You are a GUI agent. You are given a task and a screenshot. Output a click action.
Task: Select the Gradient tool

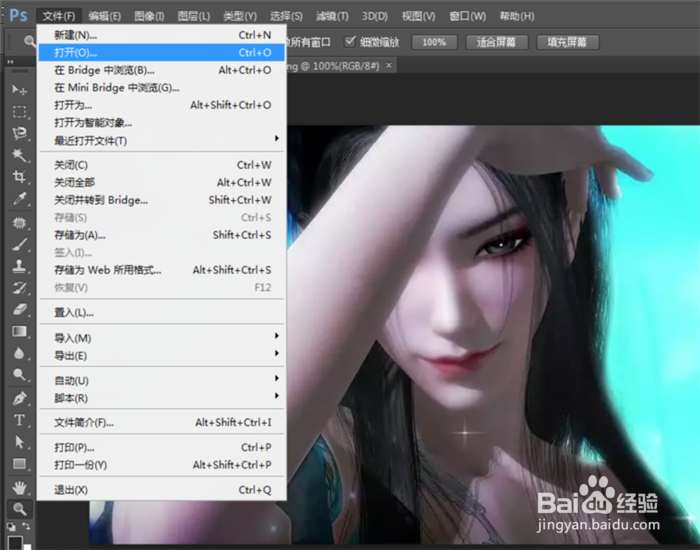[x=19, y=331]
